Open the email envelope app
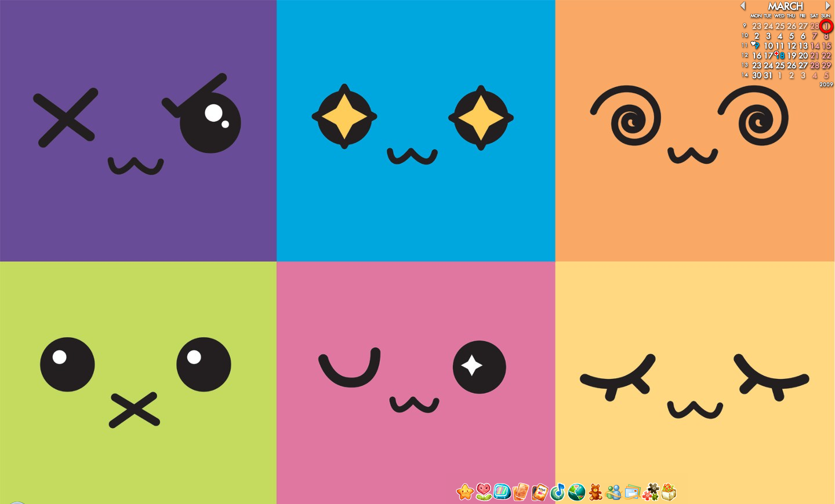Image resolution: width=835 pixels, height=504 pixels. (x=633, y=494)
